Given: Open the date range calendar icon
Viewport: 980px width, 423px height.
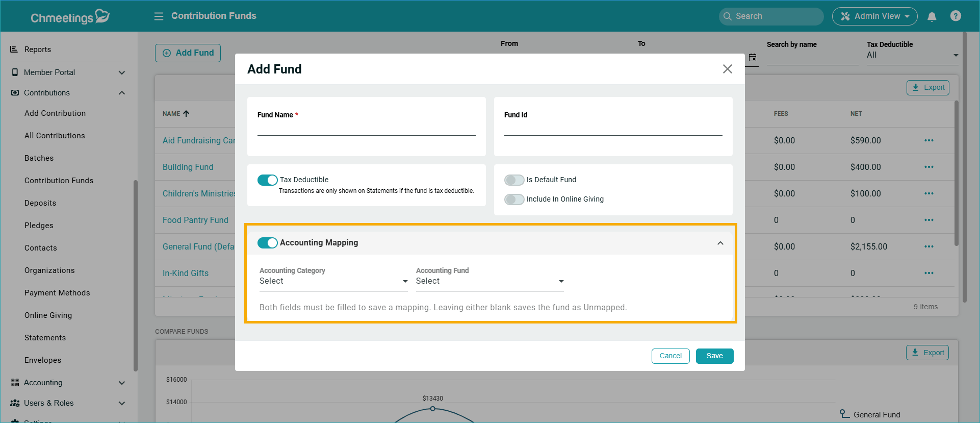Looking at the screenshot, I should [753, 58].
